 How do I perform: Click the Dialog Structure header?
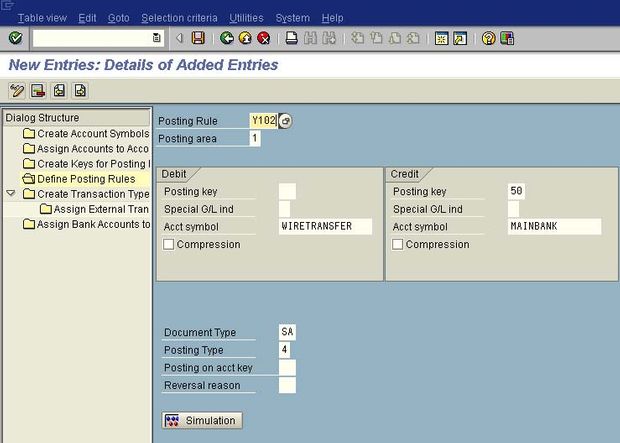coord(76,118)
